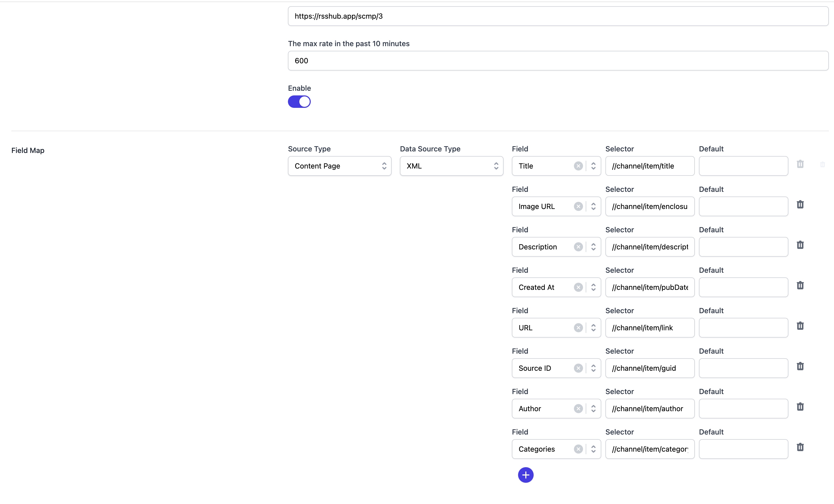Viewport: 834px width, 504px height.
Task: Add a new field mapping row
Action: (525, 475)
